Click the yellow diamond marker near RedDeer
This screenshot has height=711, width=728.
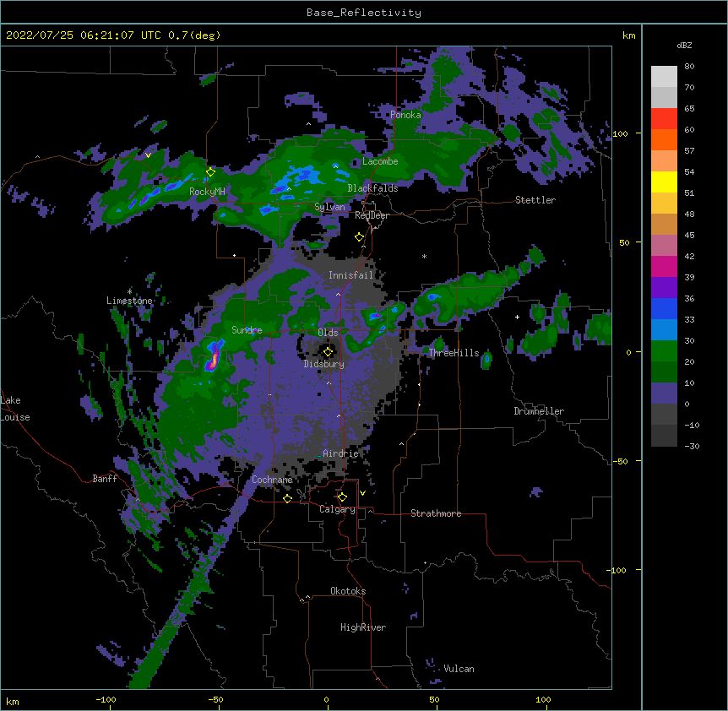click(x=359, y=237)
